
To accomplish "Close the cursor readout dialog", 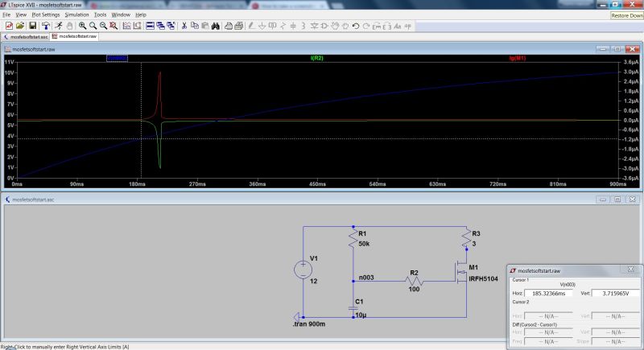I will [x=630, y=270].
